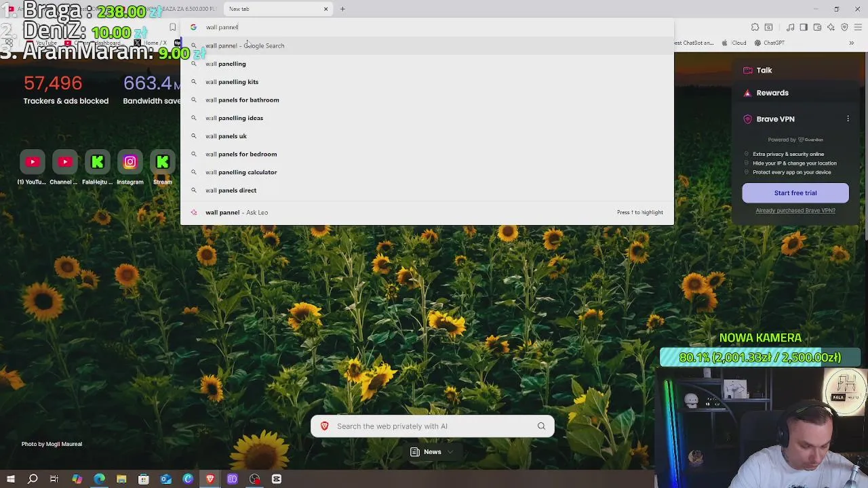868x488 pixels.
Task: Open Brave VPN widget options menu
Action: tap(848, 119)
